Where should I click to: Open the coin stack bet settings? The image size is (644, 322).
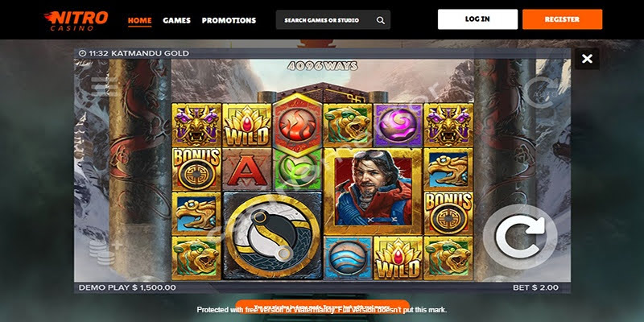[103, 252]
